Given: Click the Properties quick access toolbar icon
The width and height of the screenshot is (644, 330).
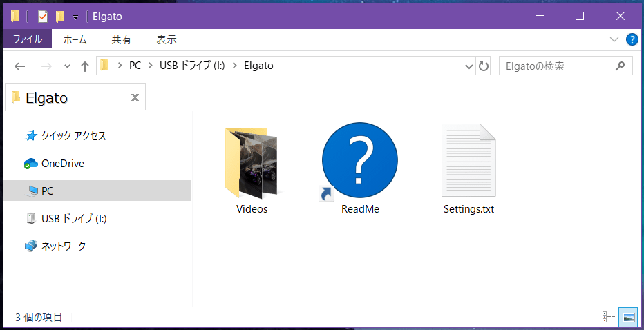Looking at the screenshot, I should tap(42, 17).
